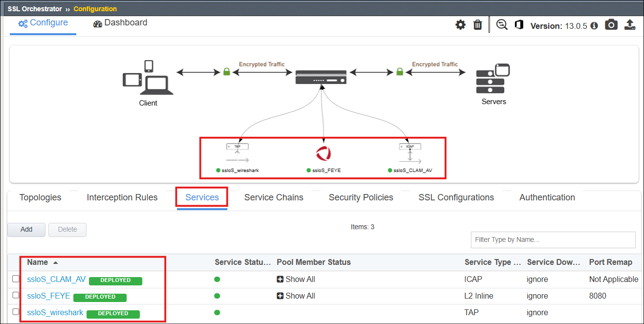Switch to the Dashboard tab
644x324 pixels.
point(120,23)
